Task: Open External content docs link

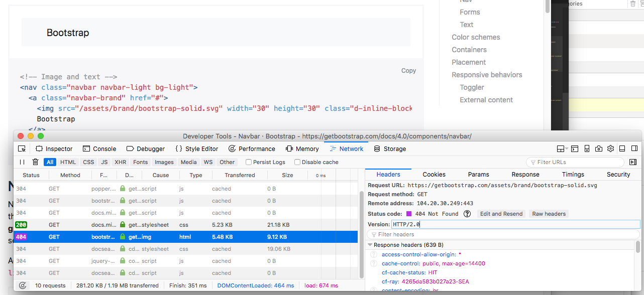Action: pyautogui.click(x=486, y=100)
